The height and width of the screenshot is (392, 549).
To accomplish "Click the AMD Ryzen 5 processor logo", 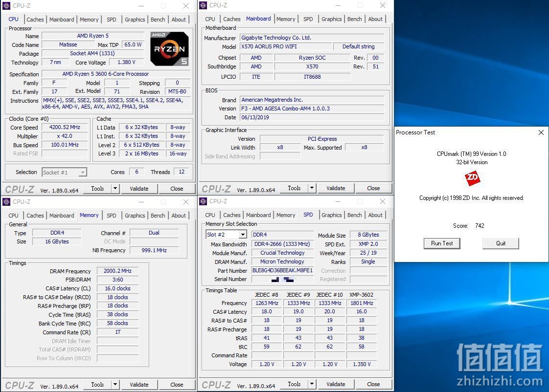I will tap(169, 49).
